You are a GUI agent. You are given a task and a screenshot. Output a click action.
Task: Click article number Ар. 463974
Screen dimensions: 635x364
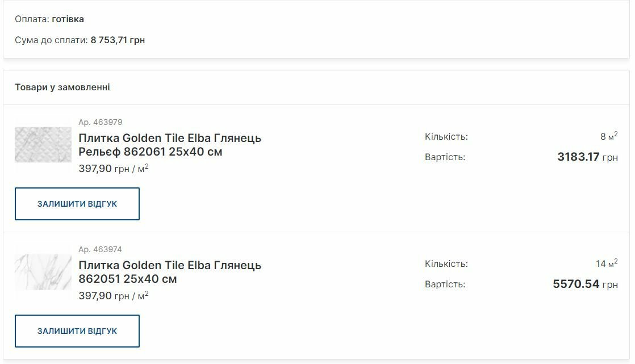click(101, 249)
